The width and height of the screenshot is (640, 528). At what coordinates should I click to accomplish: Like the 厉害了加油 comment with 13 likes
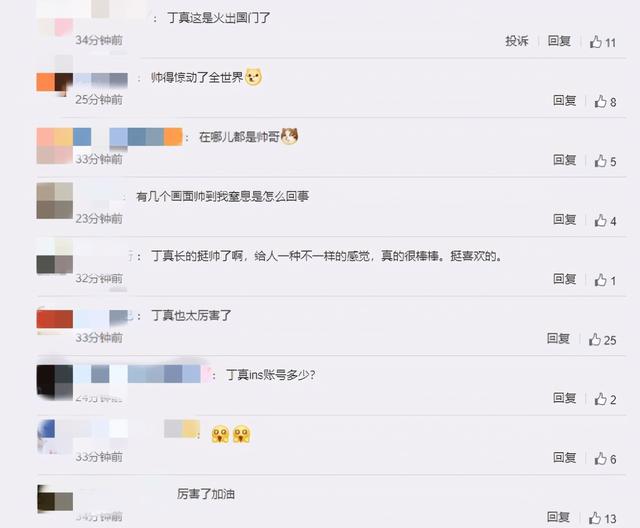click(x=602, y=518)
